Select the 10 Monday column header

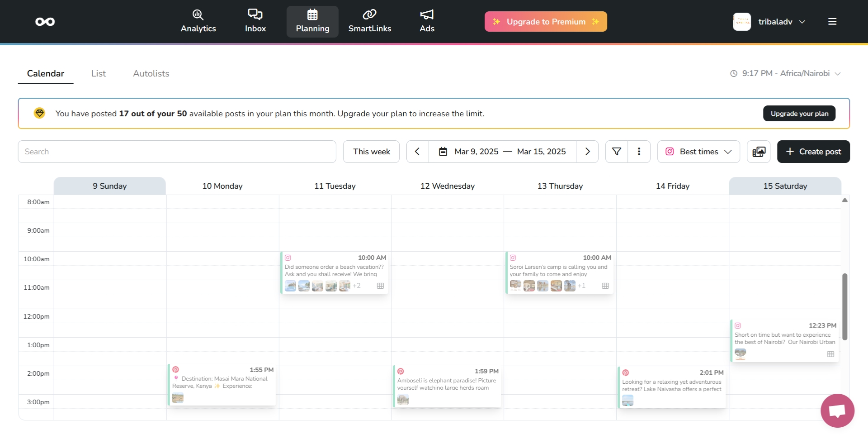click(222, 186)
